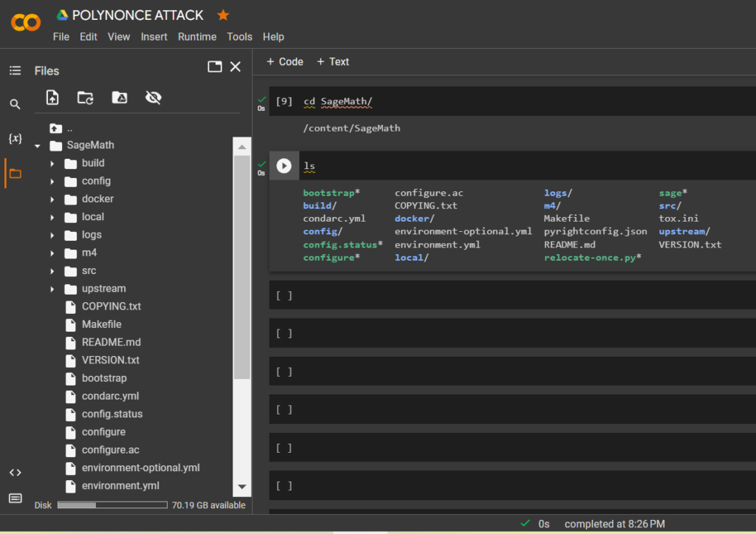Open the Find and replace sidebar icon
Viewport: 756px width, 534px height.
(x=15, y=104)
